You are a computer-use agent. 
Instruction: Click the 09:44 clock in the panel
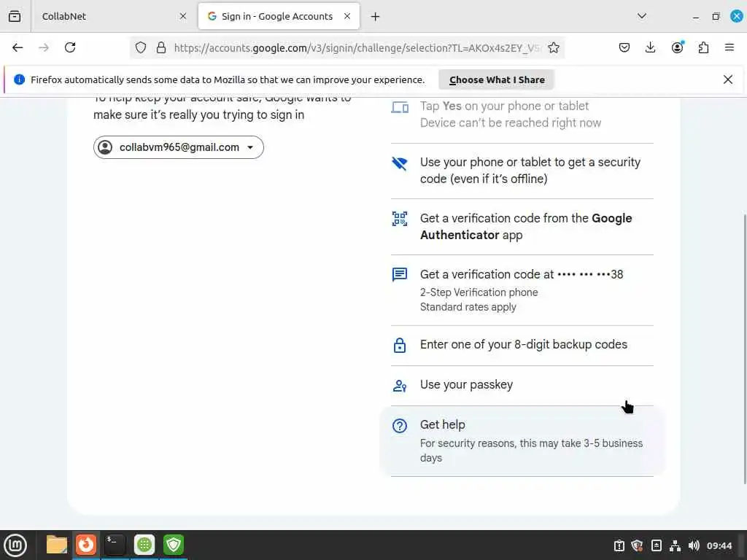pyautogui.click(x=719, y=545)
